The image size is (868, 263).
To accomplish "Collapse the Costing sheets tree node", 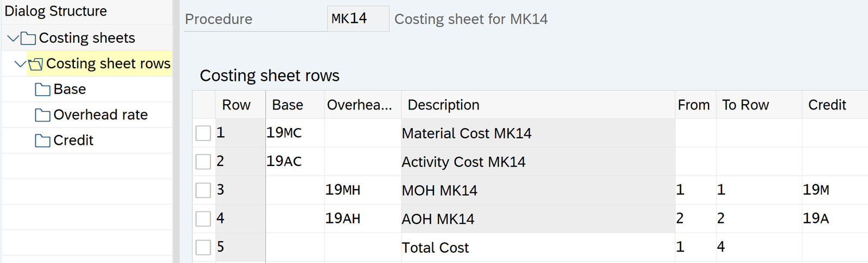I will click(13, 39).
